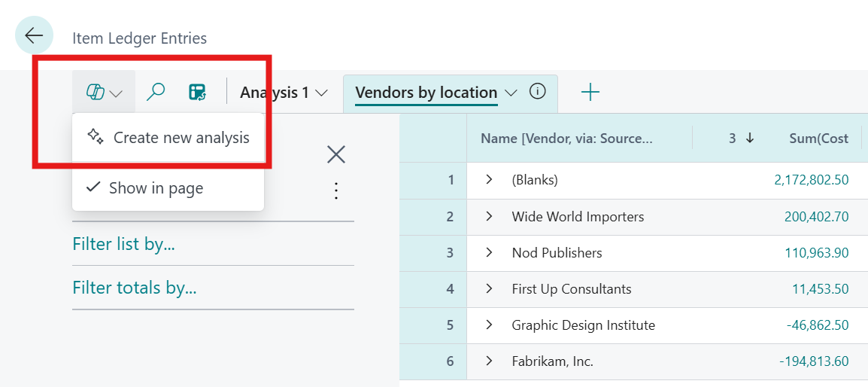Expand the (Blanks) row
Viewport: 868px width, 387px height.
(x=489, y=180)
